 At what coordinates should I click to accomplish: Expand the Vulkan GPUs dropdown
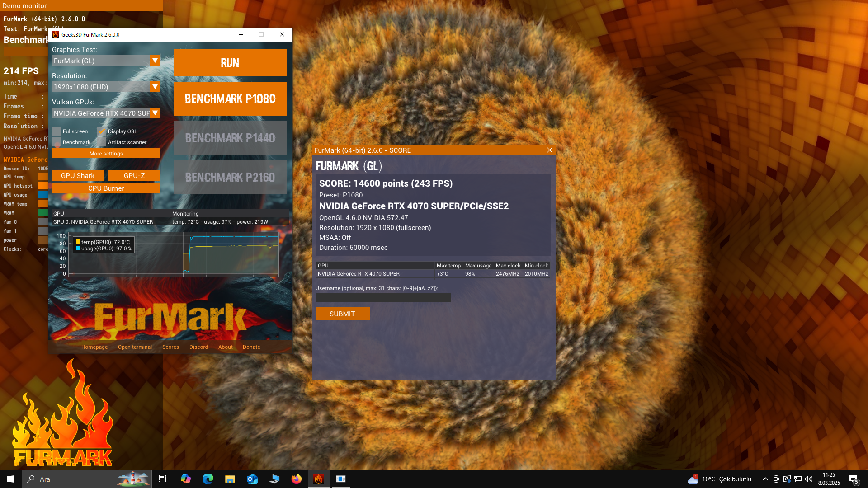click(x=155, y=113)
